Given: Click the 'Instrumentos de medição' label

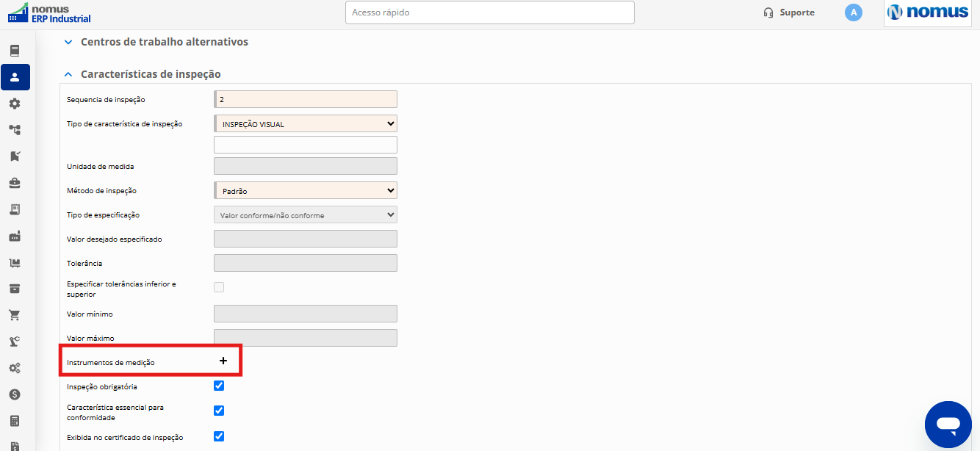Looking at the screenshot, I should 111,362.
